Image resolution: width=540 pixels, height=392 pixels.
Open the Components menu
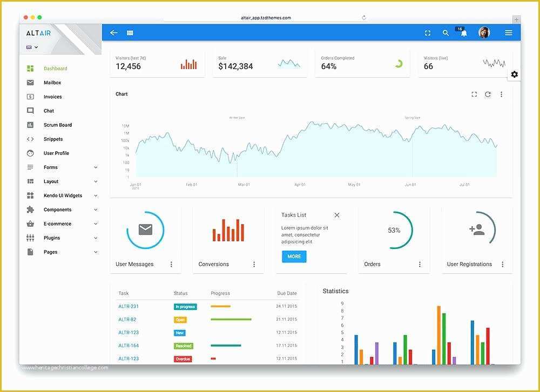pos(57,209)
